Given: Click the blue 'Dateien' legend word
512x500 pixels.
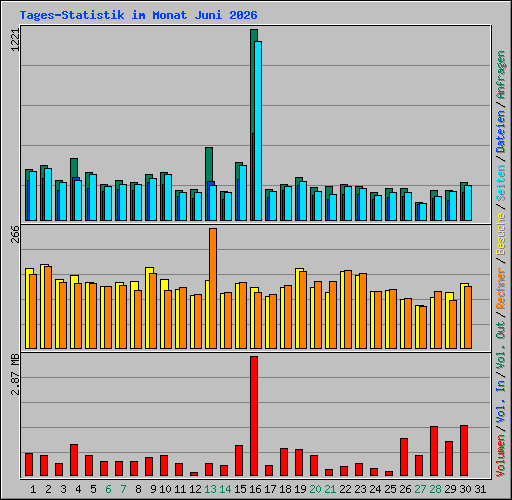Looking at the screenshot, I should point(501,132).
